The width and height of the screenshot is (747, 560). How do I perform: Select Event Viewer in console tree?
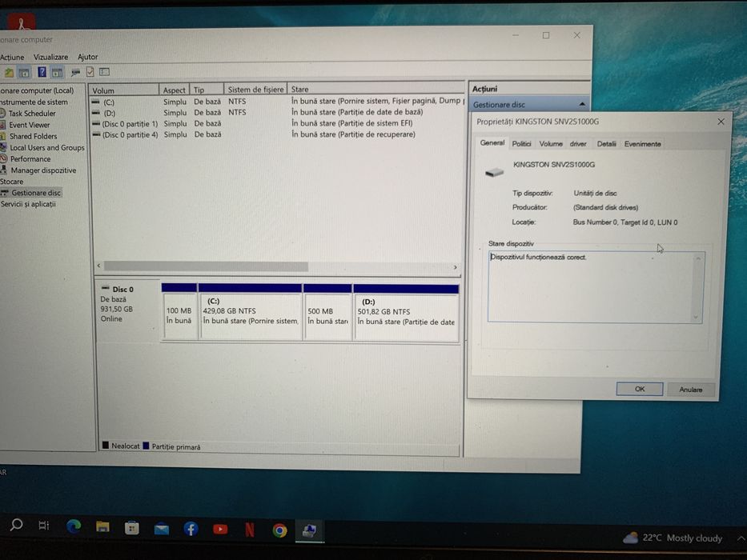click(29, 125)
